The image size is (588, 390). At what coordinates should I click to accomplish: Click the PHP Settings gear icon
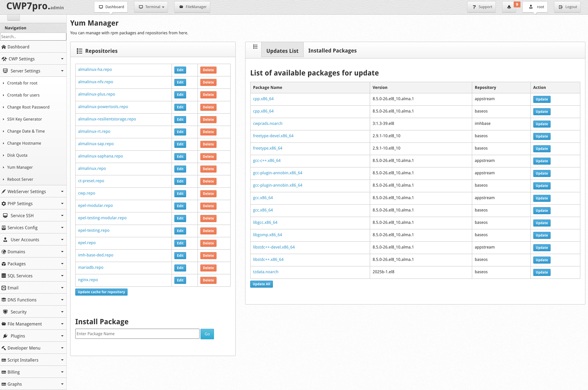click(4, 204)
